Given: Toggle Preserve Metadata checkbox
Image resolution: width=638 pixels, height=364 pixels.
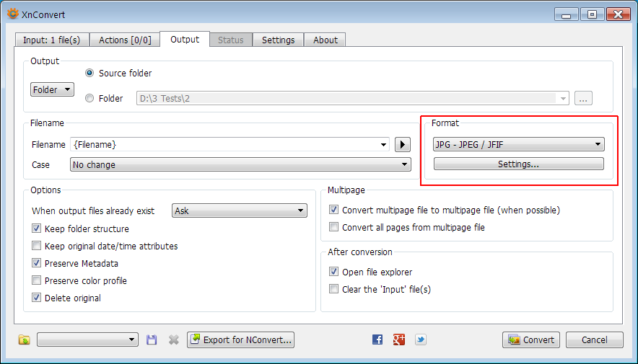Looking at the screenshot, I should tap(37, 263).
